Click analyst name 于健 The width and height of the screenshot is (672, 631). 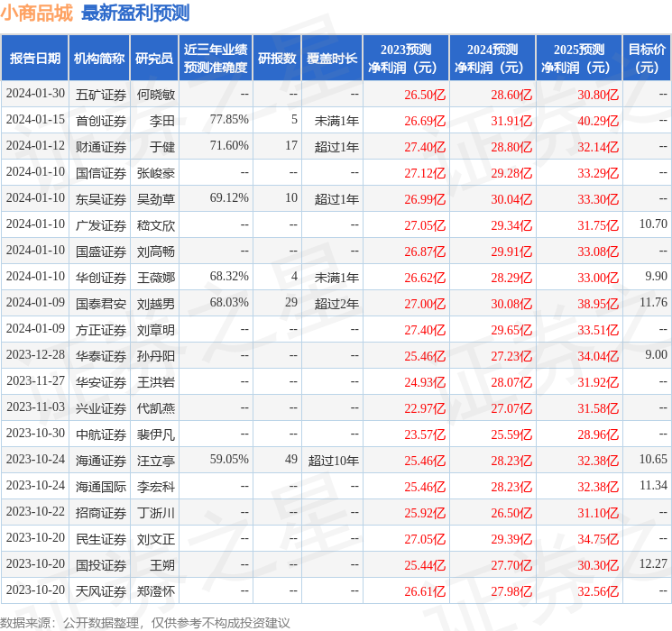162,147
